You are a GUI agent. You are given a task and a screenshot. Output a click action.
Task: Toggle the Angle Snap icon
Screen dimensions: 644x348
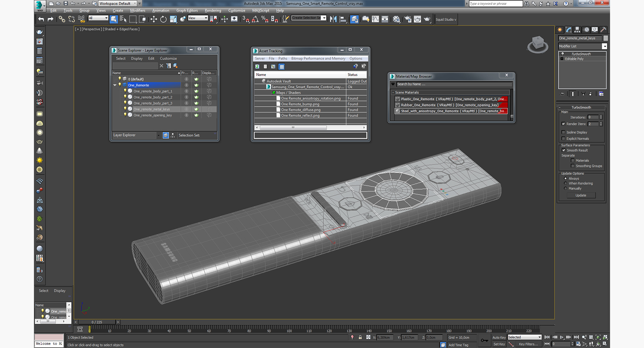pyautogui.click(x=255, y=19)
